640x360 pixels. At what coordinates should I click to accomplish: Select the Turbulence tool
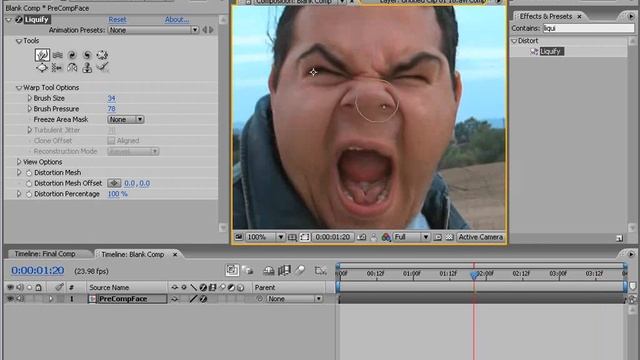[x=58, y=55]
